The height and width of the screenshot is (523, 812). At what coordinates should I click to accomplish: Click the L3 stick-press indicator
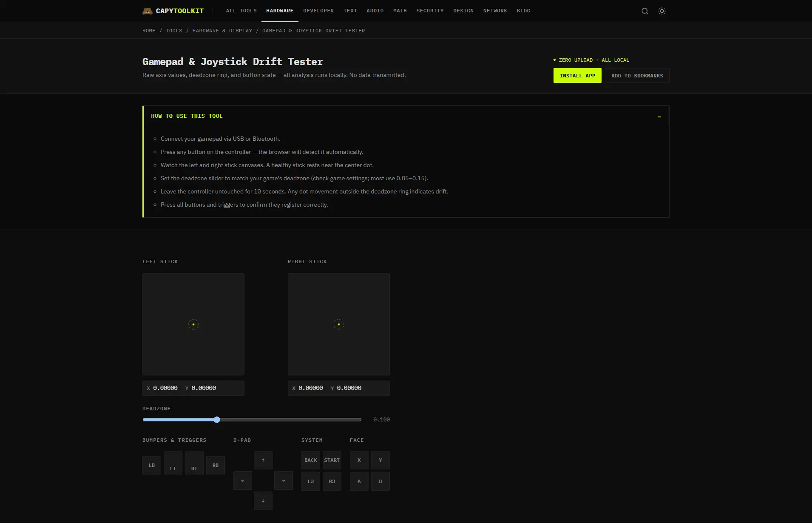click(x=311, y=481)
